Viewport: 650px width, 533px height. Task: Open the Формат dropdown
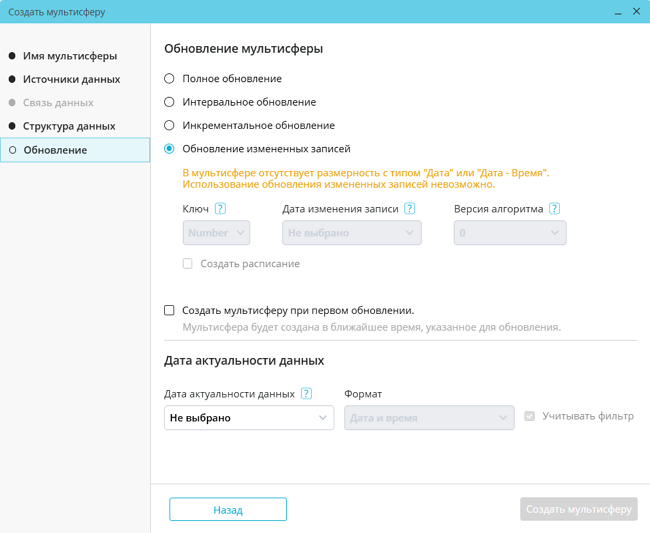pyautogui.click(x=429, y=418)
